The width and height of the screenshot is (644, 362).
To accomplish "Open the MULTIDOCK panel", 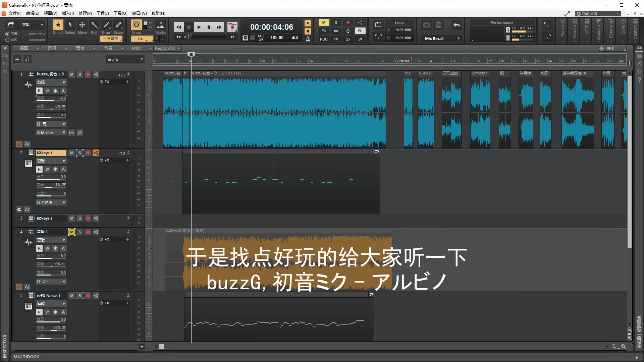I will pyautogui.click(x=26, y=357).
